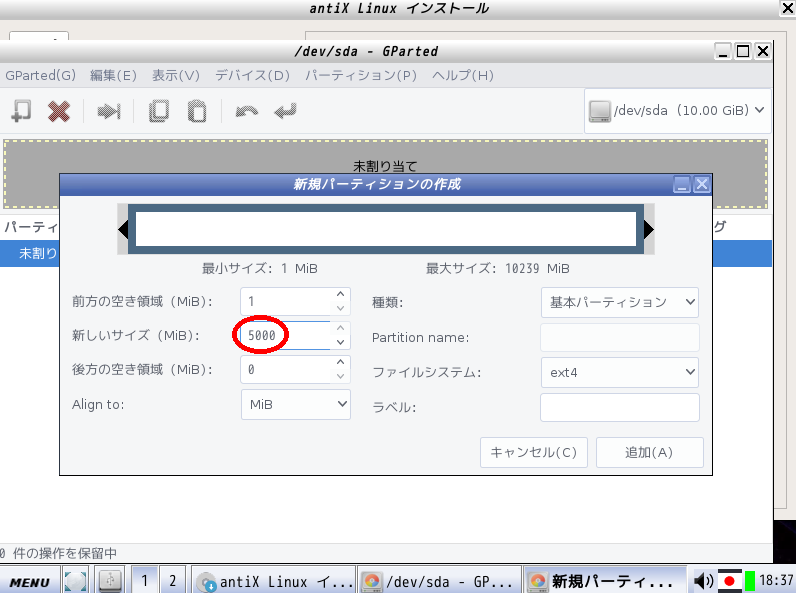
Task: Click the 新しいサイズ field showing 5000
Action: click(x=286, y=336)
